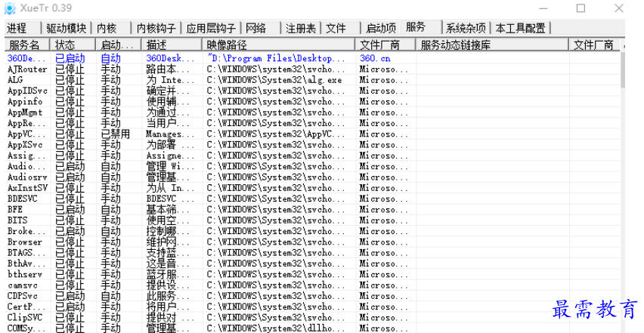Click the 360Desk... description cell
The width and height of the screenshot is (644, 333).
pyautogui.click(x=170, y=58)
